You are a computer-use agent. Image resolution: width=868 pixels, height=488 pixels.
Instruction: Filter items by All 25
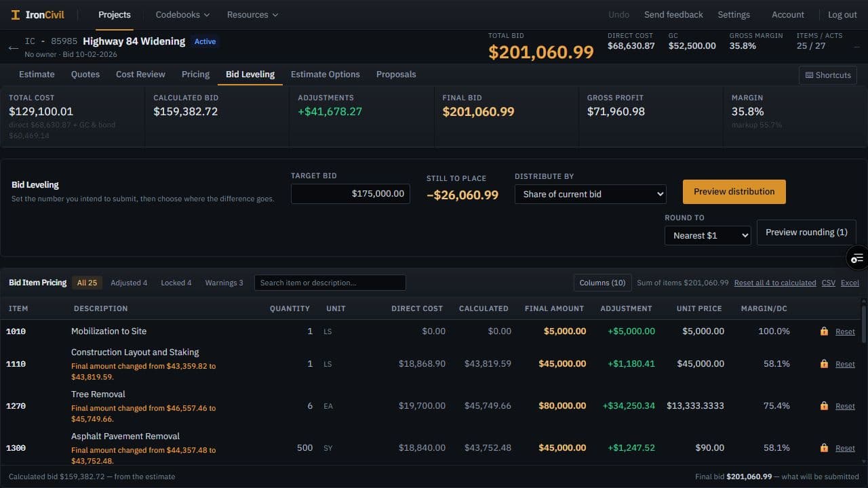(x=87, y=283)
